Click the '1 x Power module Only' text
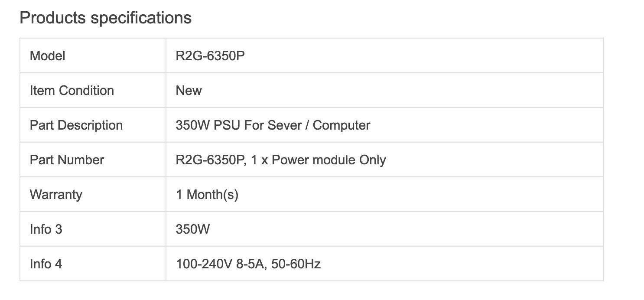644x300 pixels. [319, 160]
